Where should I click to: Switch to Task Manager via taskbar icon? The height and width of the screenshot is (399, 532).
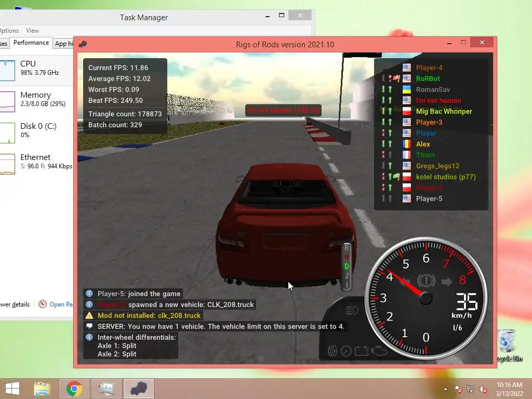coord(106,389)
